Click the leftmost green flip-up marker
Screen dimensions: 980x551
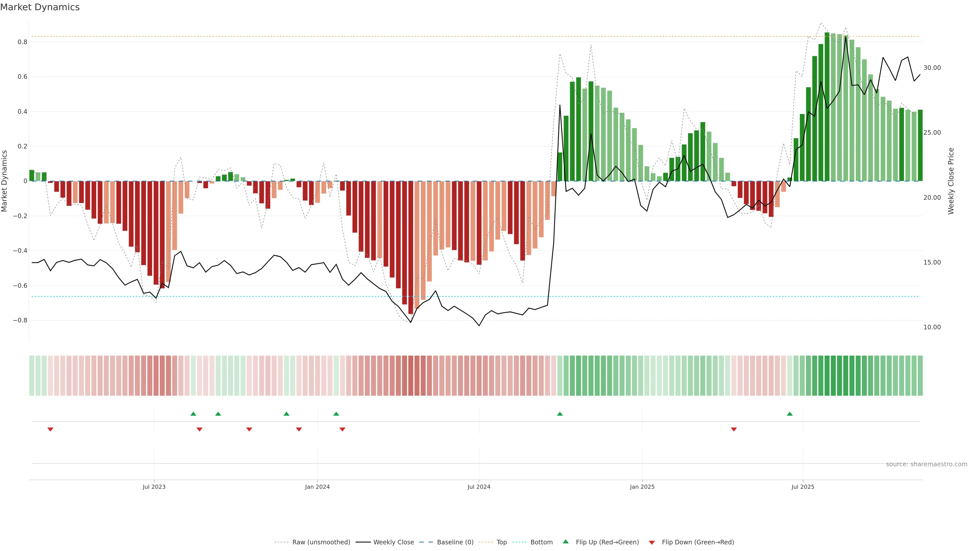193,414
